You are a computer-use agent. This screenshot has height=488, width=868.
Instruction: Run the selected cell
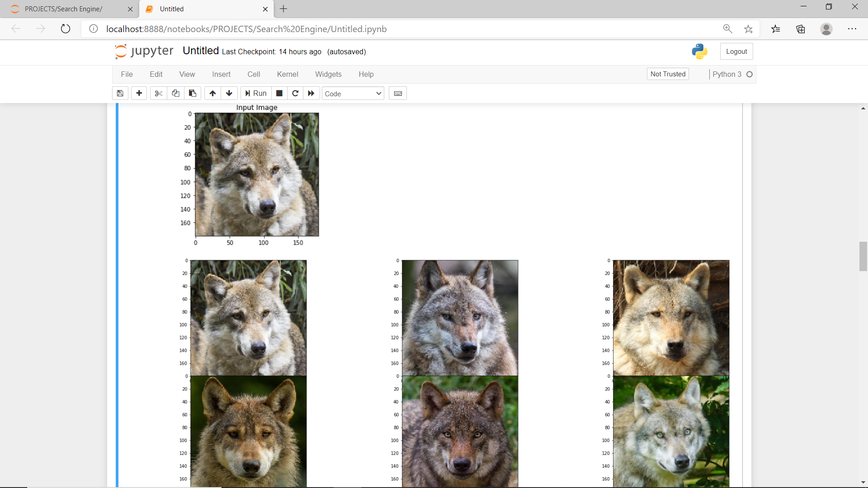coord(255,93)
